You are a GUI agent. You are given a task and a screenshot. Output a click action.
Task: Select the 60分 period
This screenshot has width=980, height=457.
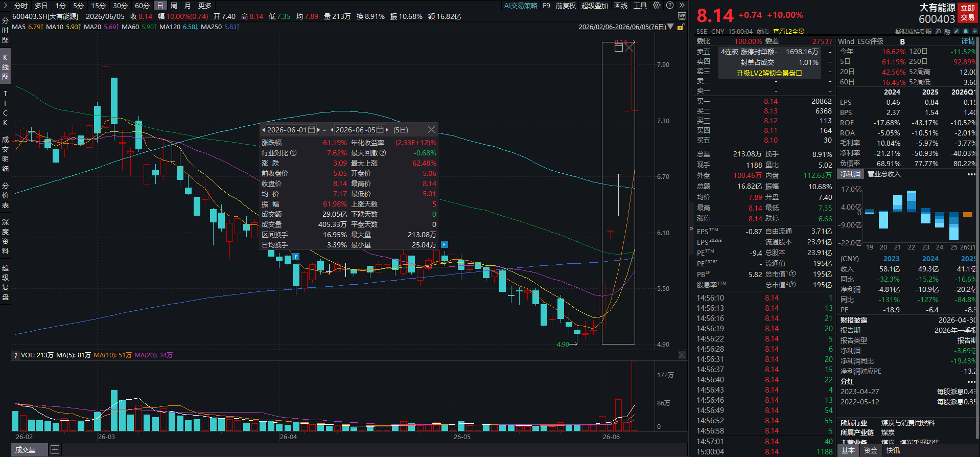pos(142,6)
